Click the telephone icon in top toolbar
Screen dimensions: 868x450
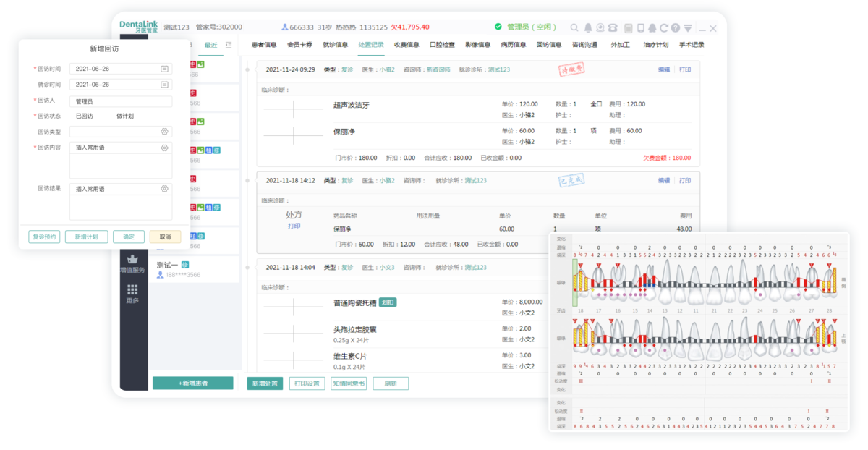click(613, 28)
